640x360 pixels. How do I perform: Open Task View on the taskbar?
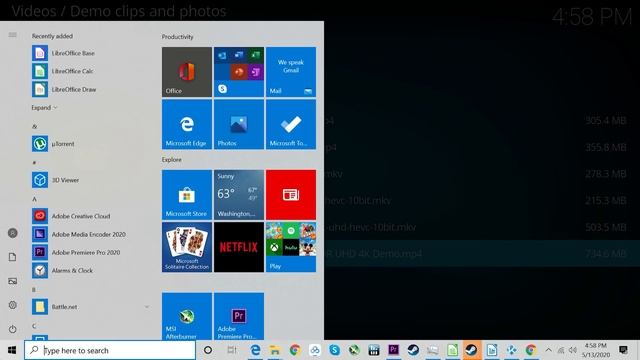pos(231,350)
